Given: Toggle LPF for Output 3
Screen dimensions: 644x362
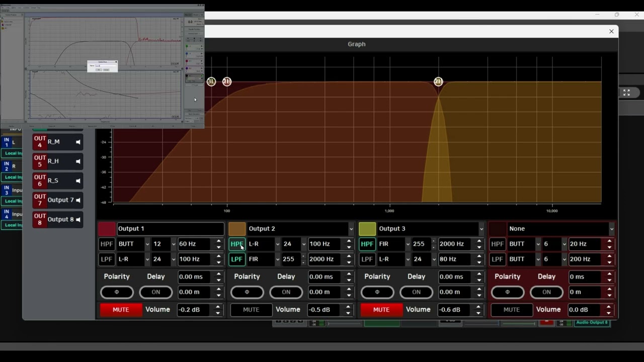Looking at the screenshot, I should (367, 259).
